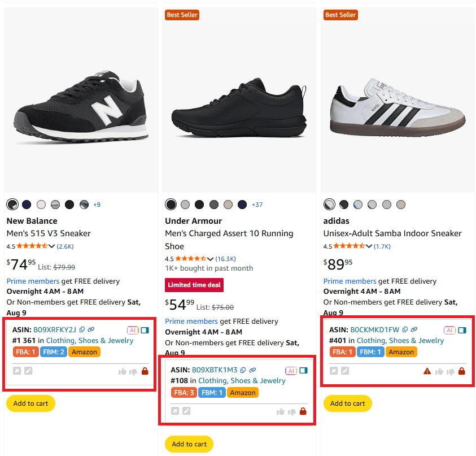Image resolution: width=476 pixels, height=456 pixels.
Task: Expand rating chevron for Under Armour Charged Assert
Action: (x=211, y=259)
